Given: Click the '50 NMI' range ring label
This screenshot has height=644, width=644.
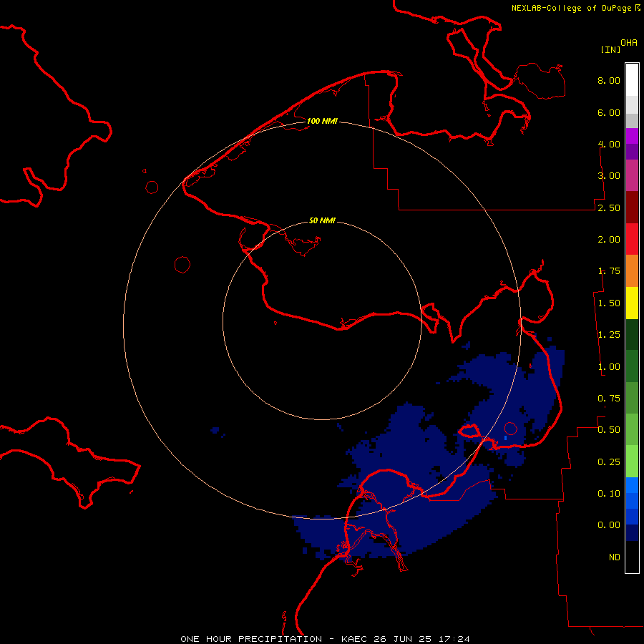Looking at the screenshot, I should click(322, 220).
